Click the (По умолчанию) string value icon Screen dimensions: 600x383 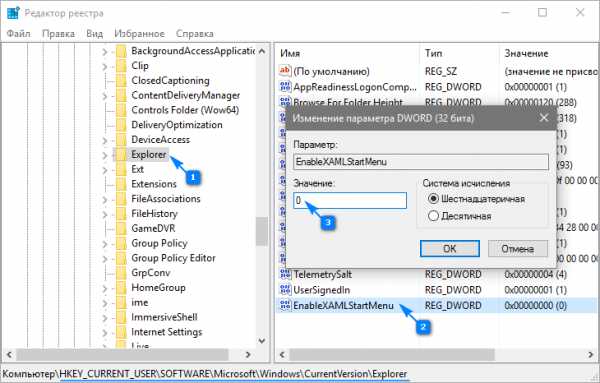[285, 71]
